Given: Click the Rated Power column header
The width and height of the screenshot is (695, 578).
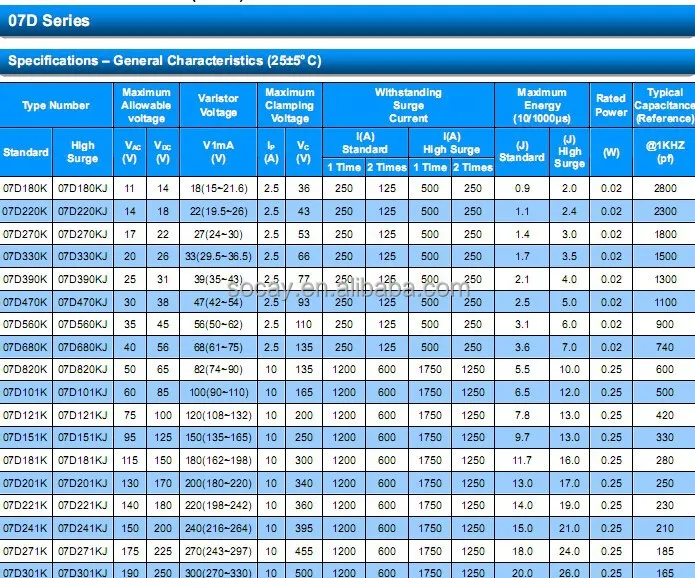Looking at the screenshot, I should click(611, 106).
